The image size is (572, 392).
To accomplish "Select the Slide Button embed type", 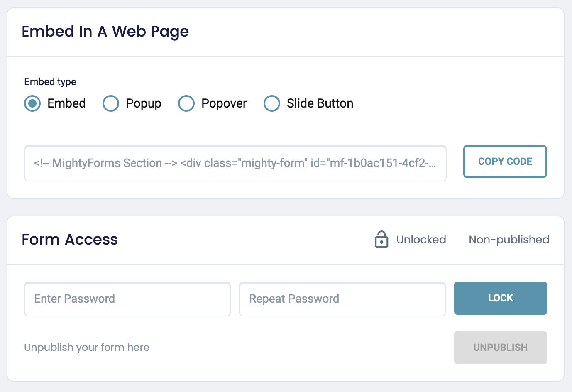I will pos(272,103).
